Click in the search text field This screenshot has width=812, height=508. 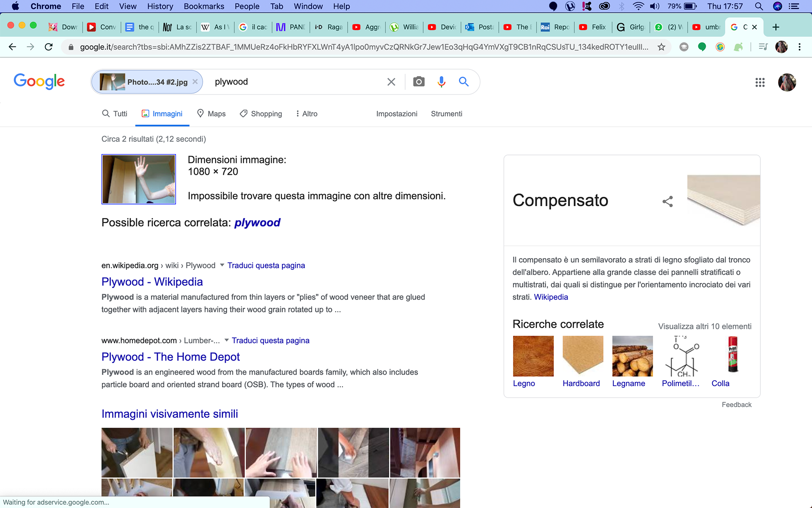296,82
